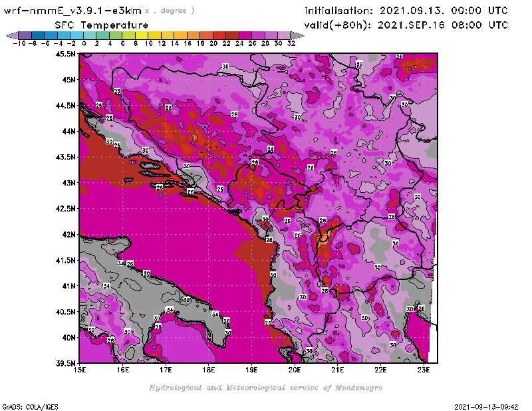Click the model name 'wrf-nmmE_v3.9.1-e3km'
Image resolution: width=532 pixels, height=411 pixels.
tap(72, 11)
